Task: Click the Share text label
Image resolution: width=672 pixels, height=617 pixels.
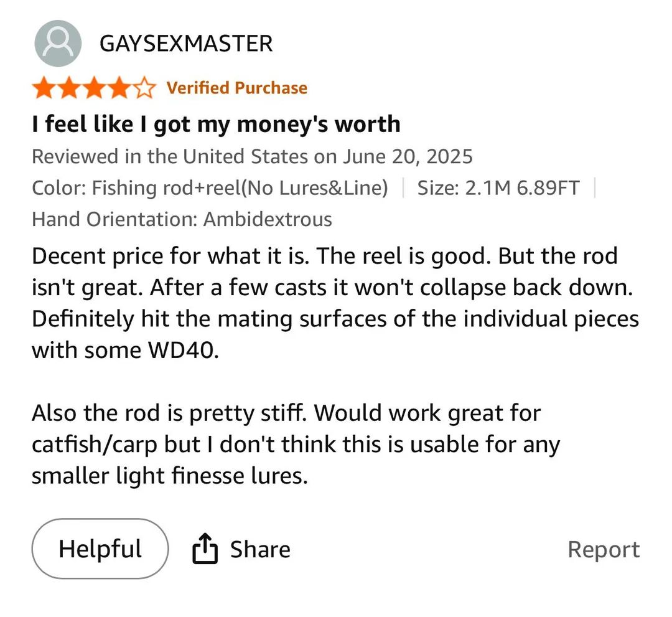Action: [259, 549]
